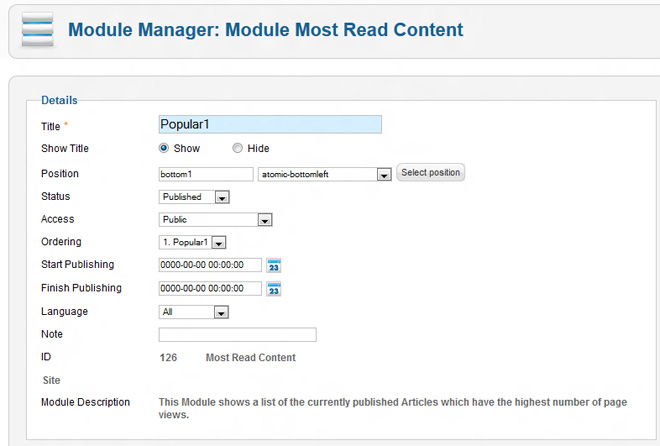Click the module ID number 126
The height and width of the screenshot is (446, 660).
tap(169, 357)
